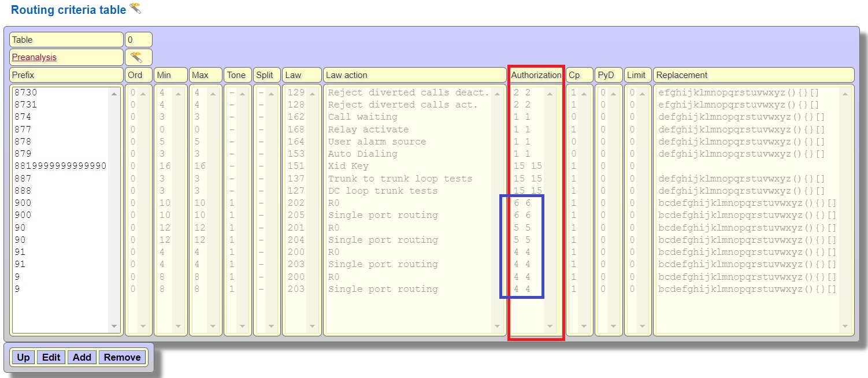Select the Auto Dialing law action row

[x=362, y=154]
